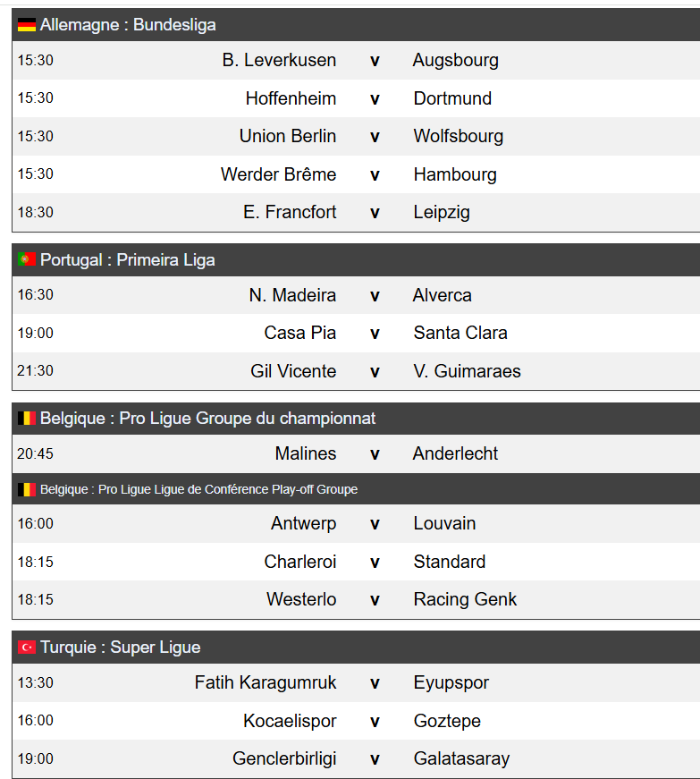Open the Portugal : Primeira Liga header

click(x=128, y=260)
